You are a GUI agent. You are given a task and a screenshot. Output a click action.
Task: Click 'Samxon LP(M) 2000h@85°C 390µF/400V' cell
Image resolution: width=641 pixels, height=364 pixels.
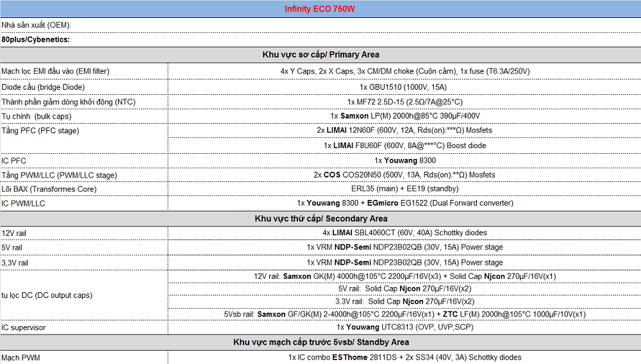tap(404, 116)
